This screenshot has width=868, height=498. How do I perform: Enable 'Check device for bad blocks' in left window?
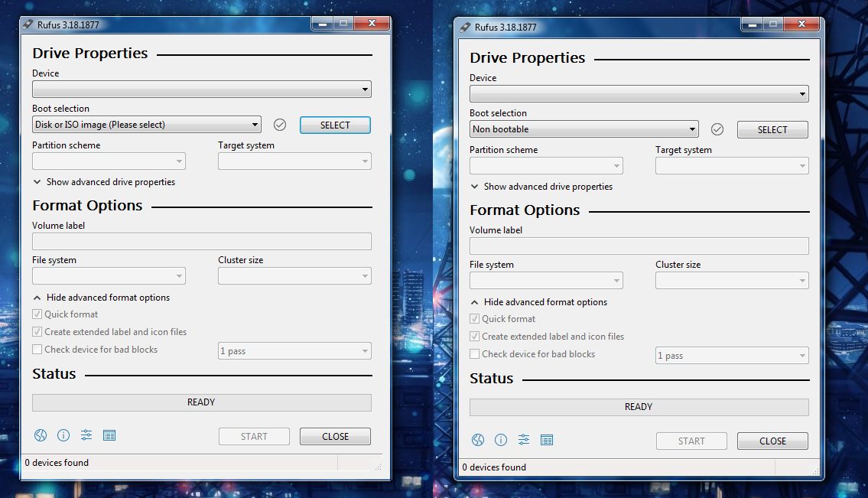click(x=37, y=350)
